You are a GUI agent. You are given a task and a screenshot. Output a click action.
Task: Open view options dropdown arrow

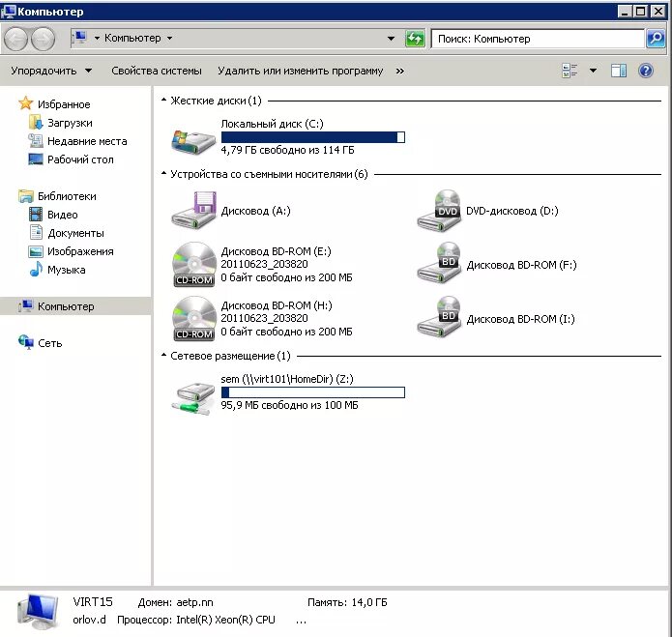coord(593,71)
